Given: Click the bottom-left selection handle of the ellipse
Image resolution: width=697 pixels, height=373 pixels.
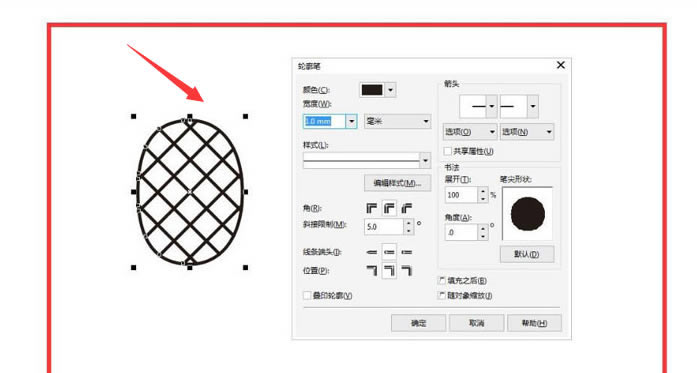Looking at the screenshot, I should coord(133,268).
